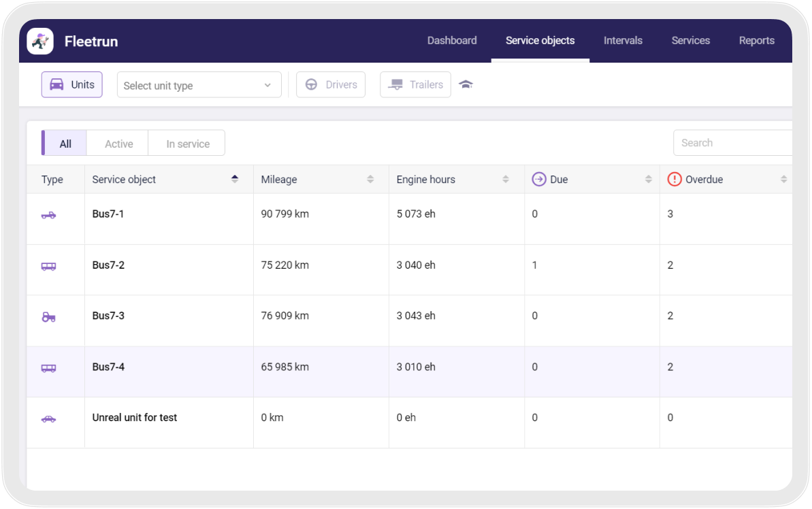Image resolution: width=812 pixels, height=509 pixels.
Task: Click the bus type icon for Bus7-4
Action: point(48,368)
